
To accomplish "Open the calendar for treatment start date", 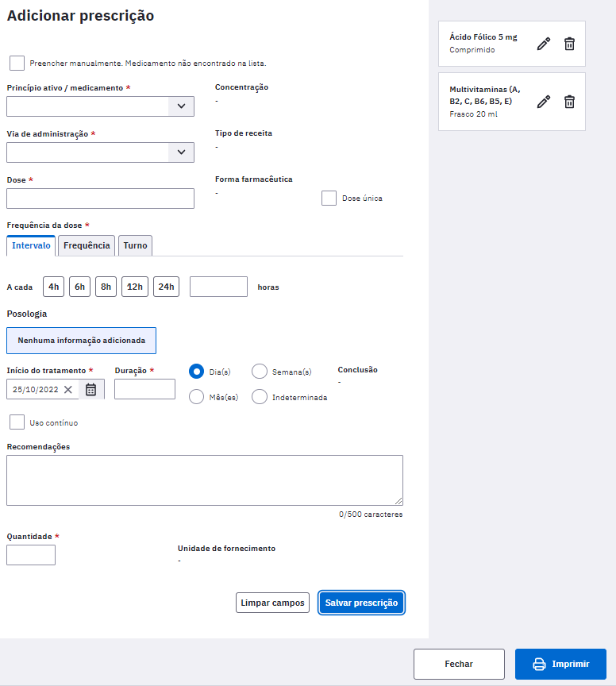I will (x=90, y=389).
